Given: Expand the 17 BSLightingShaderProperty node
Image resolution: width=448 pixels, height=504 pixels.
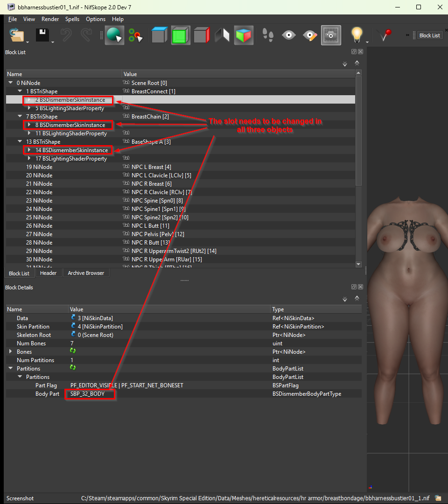Looking at the screenshot, I should pyautogui.click(x=29, y=158).
